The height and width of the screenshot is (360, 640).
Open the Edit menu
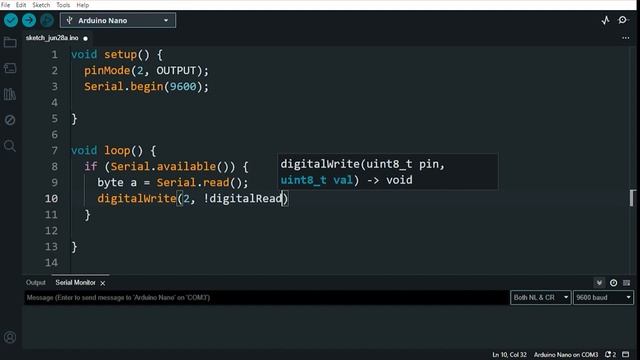coord(21,5)
